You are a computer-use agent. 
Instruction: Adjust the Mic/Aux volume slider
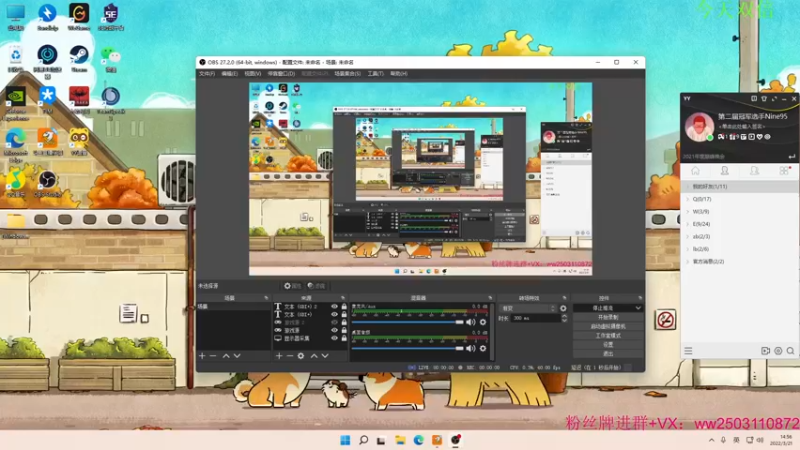pyautogui.click(x=408, y=322)
